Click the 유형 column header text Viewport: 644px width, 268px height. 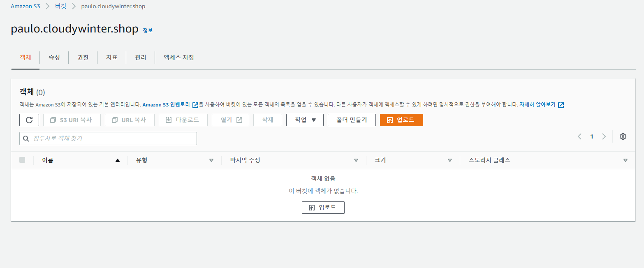click(x=142, y=160)
